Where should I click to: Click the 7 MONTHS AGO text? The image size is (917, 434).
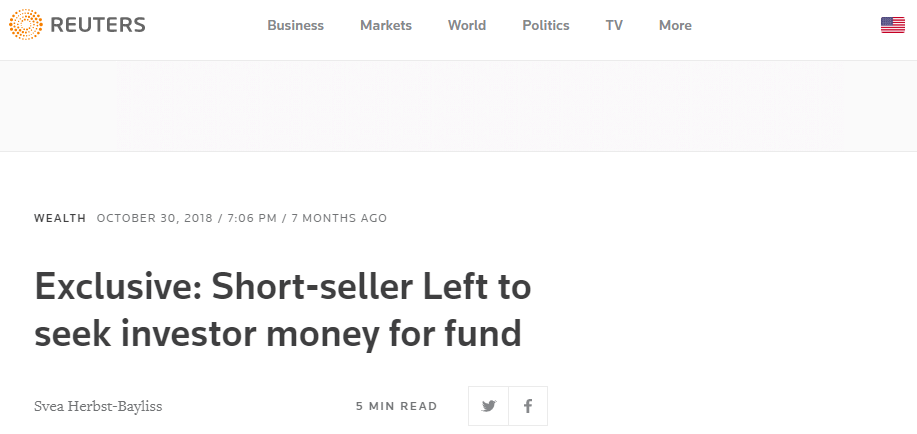(339, 218)
